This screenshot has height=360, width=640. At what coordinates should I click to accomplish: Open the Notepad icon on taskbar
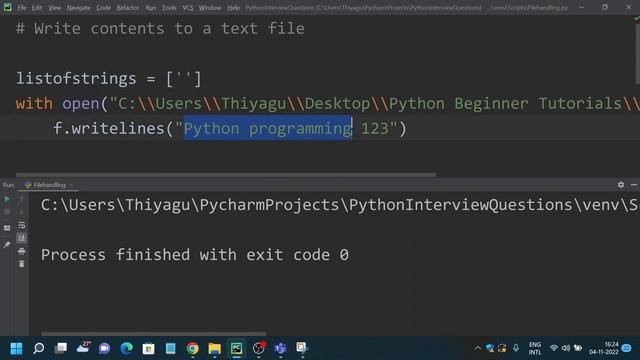[171, 349]
